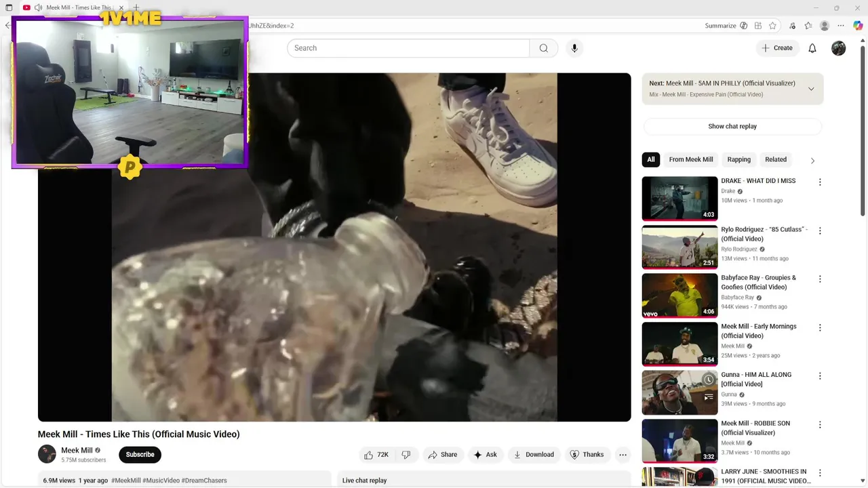Open the Edge profile icon

[825, 26]
